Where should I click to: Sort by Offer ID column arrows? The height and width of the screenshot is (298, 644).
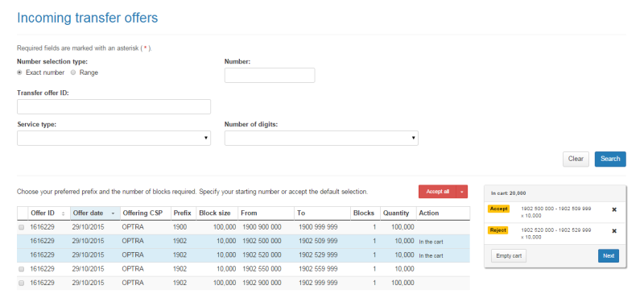(x=64, y=213)
